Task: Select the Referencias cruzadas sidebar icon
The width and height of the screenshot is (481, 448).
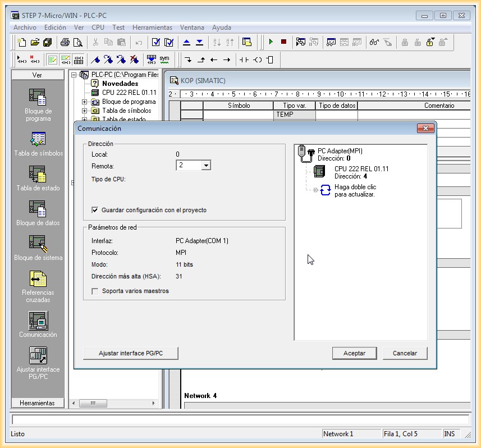Action: coord(38,279)
